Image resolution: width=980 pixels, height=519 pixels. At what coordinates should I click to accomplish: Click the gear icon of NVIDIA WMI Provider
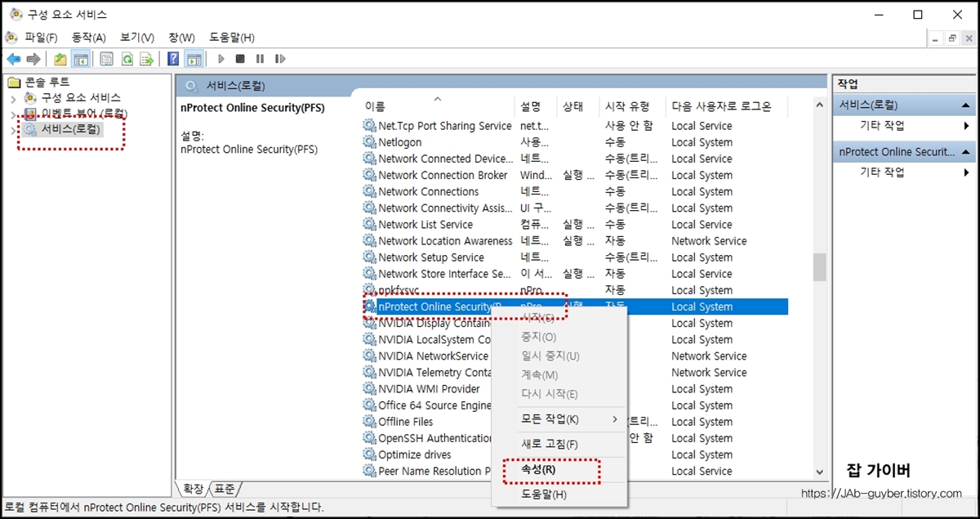click(370, 389)
